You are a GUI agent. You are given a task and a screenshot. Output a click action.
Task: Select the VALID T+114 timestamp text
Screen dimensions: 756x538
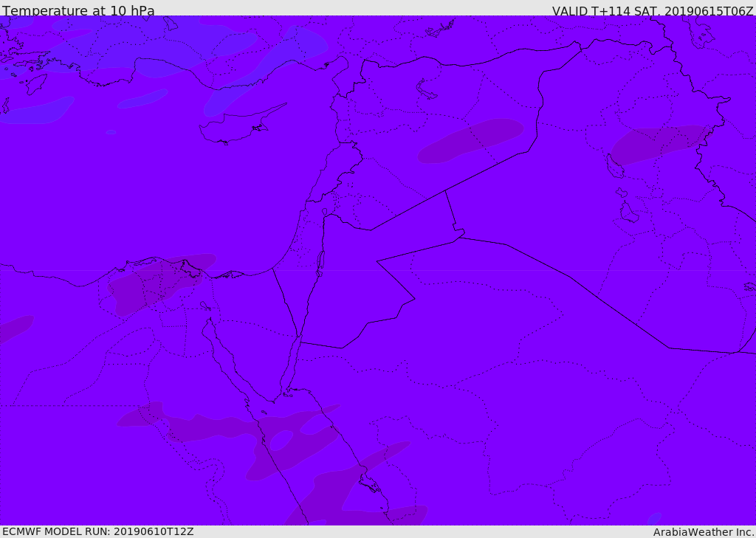[653, 11]
